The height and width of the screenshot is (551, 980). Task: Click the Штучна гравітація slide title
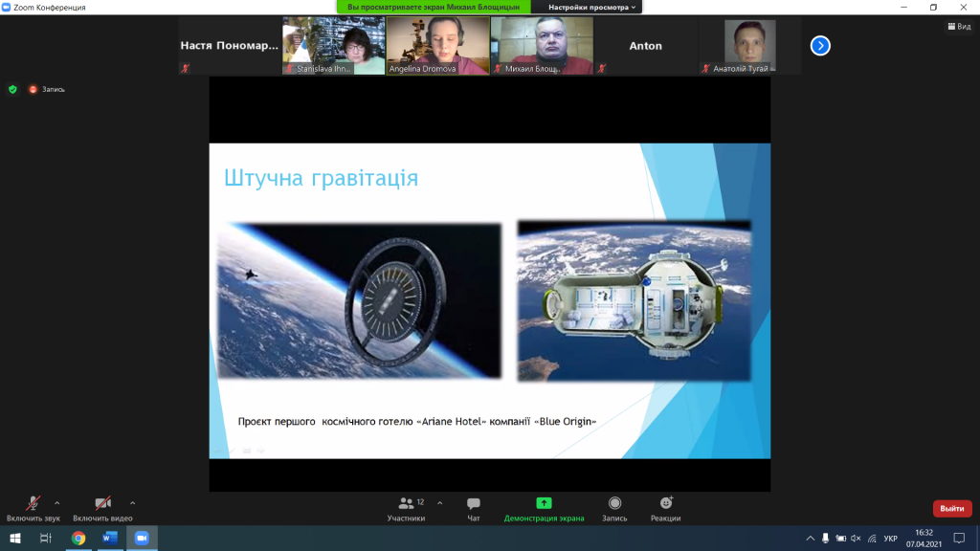click(x=322, y=178)
